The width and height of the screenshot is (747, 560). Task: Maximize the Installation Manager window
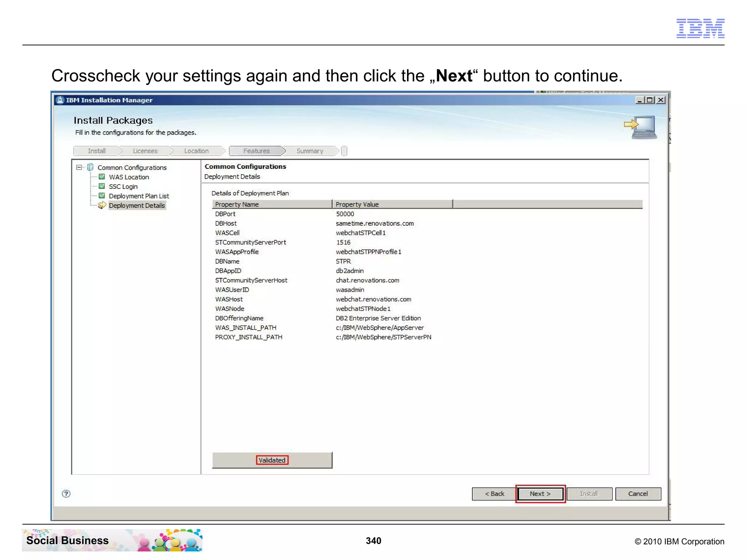click(x=650, y=100)
